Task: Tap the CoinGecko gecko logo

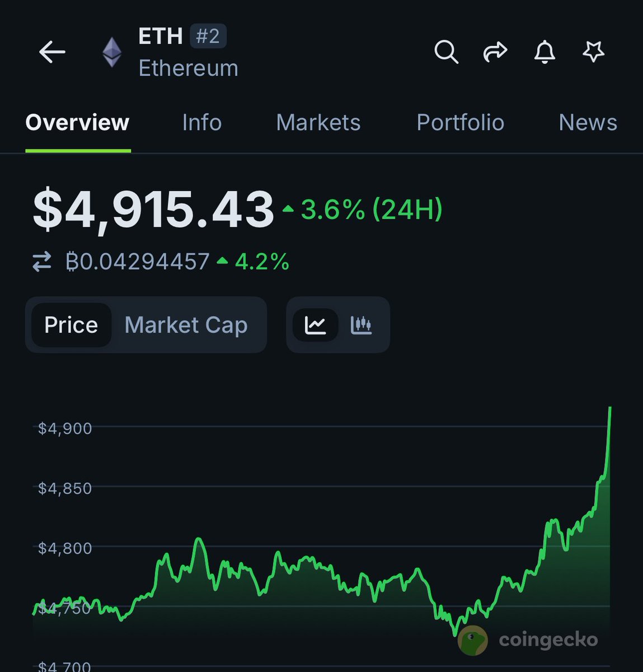Action: point(472,640)
